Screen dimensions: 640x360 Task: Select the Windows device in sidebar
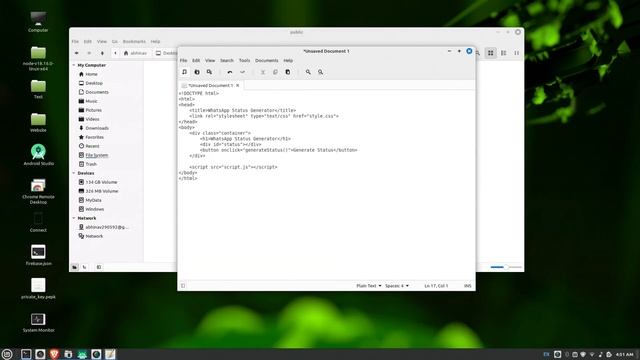[x=95, y=209]
